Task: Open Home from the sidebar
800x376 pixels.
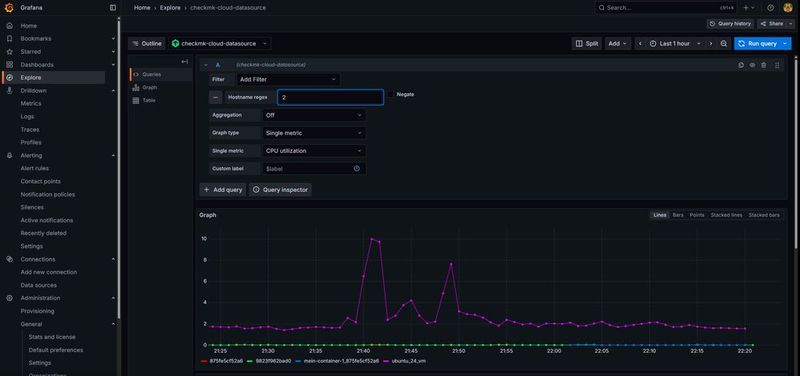Action: pos(29,26)
